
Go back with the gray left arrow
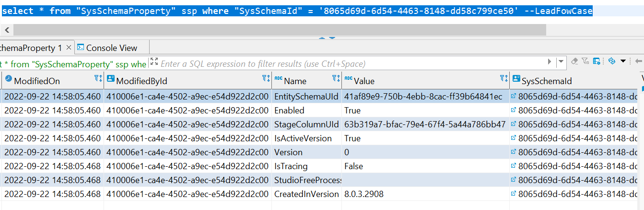click(x=638, y=61)
